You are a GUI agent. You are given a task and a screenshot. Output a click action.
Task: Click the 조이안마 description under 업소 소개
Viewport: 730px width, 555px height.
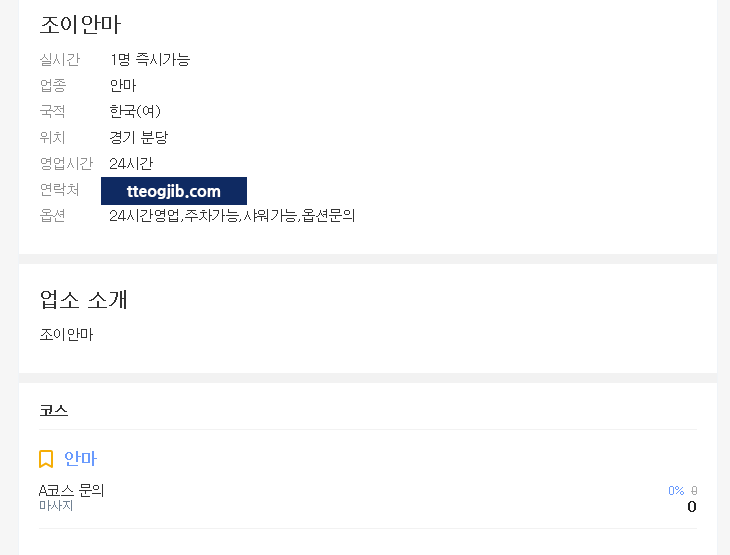66,334
